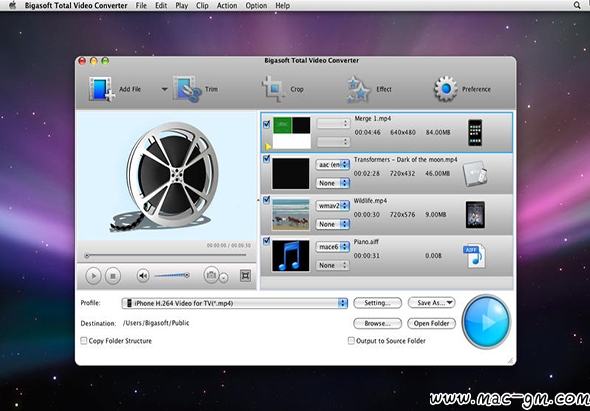Select the Merge 1.mp4 thumbnail
The height and width of the screenshot is (411, 590).
pyautogui.click(x=292, y=132)
